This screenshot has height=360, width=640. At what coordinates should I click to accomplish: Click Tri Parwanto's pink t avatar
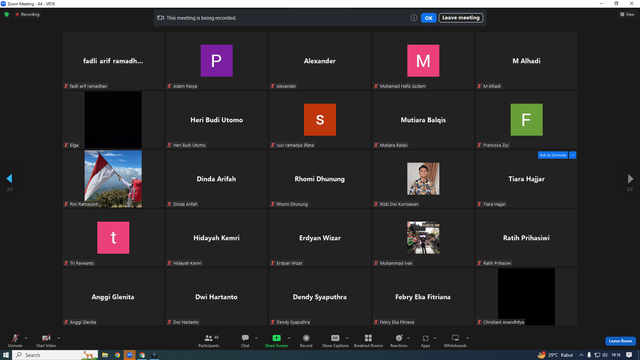point(113,238)
